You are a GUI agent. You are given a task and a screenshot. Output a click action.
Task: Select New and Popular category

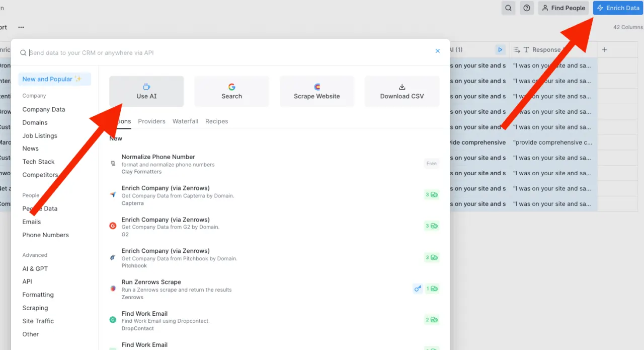pos(54,79)
